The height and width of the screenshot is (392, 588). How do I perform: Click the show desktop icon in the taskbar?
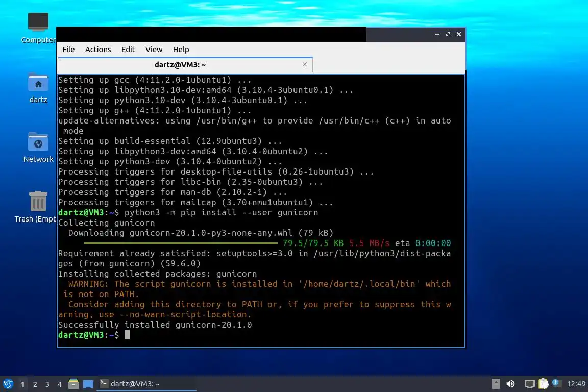pyautogui.click(x=88, y=384)
